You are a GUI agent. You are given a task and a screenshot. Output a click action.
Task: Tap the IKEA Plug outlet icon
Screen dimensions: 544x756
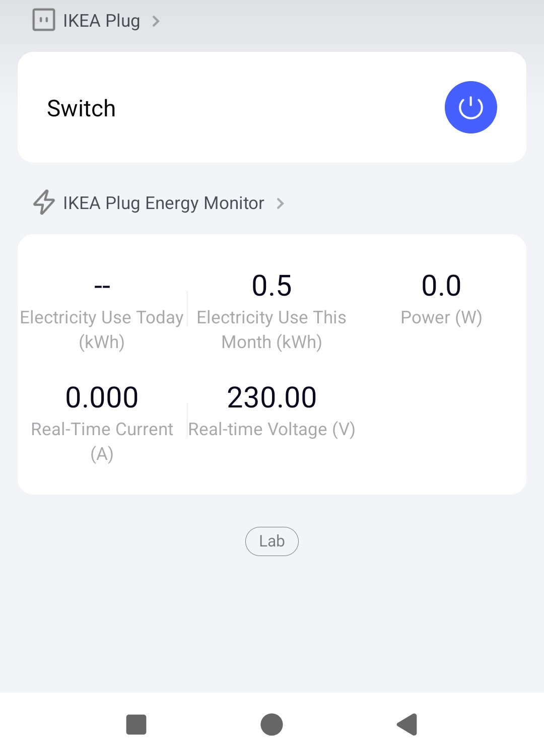point(44,21)
